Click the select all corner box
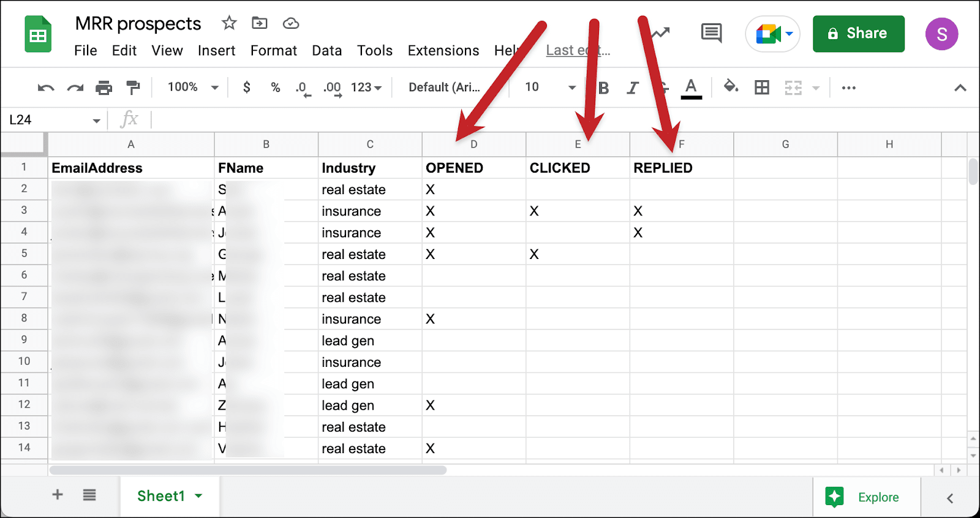 click(x=24, y=143)
